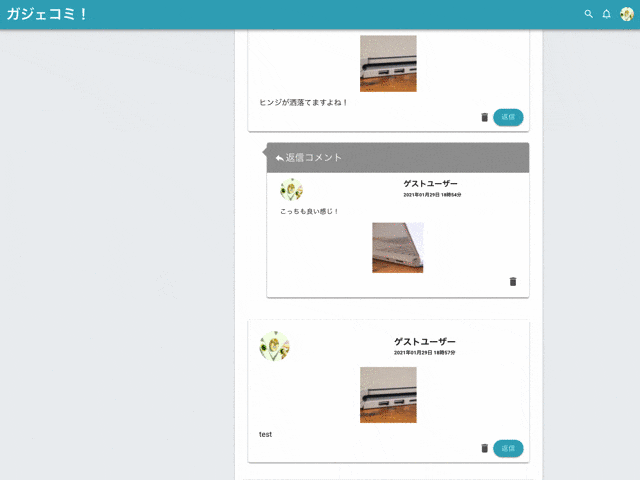This screenshot has height=480, width=640.
Task: Reply to the ヒンジが洒落てますよね！ comment
Action: pyautogui.click(x=508, y=118)
